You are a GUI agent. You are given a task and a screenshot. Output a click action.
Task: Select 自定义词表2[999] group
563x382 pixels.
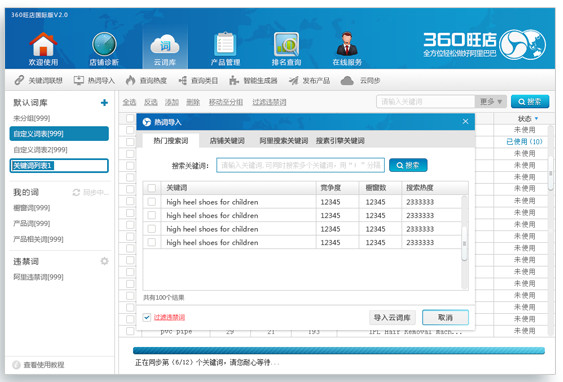click(40, 150)
